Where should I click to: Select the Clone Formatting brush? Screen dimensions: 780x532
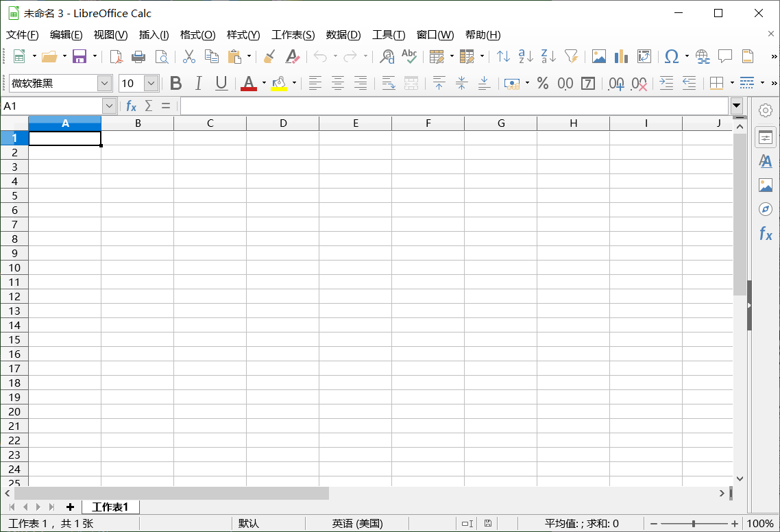point(269,56)
